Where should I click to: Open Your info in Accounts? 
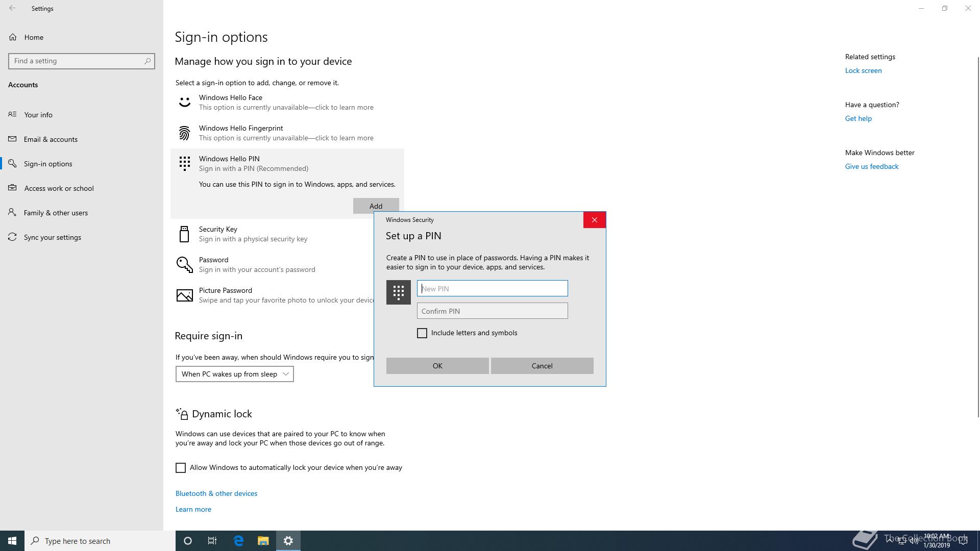pos(82,115)
